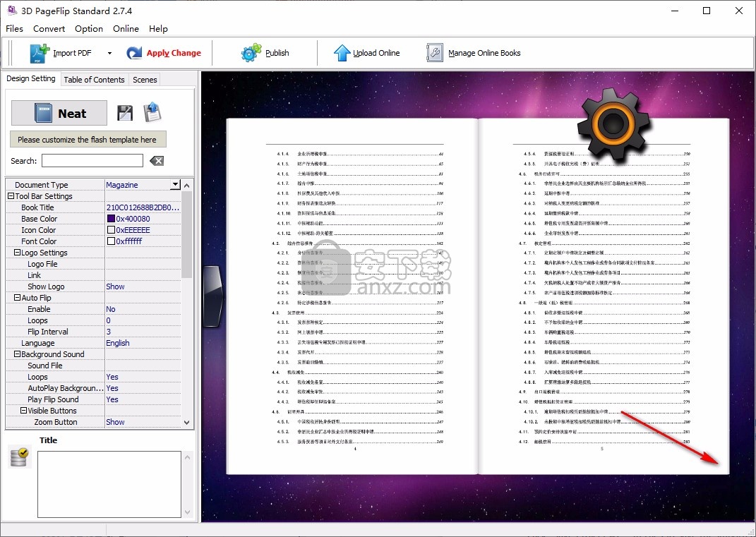Viewport: 756px width, 537px height.
Task: Open the Document Type dropdown
Action: tap(176, 185)
